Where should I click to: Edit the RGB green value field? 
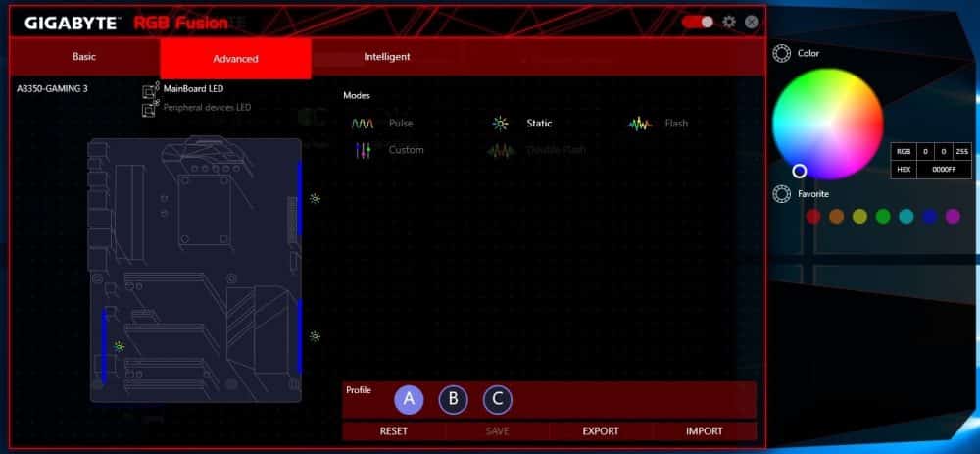pyautogui.click(x=943, y=151)
